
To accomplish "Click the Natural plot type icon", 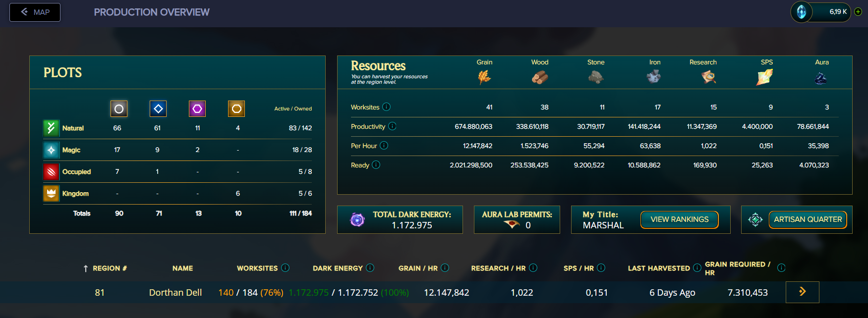I will coord(51,128).
